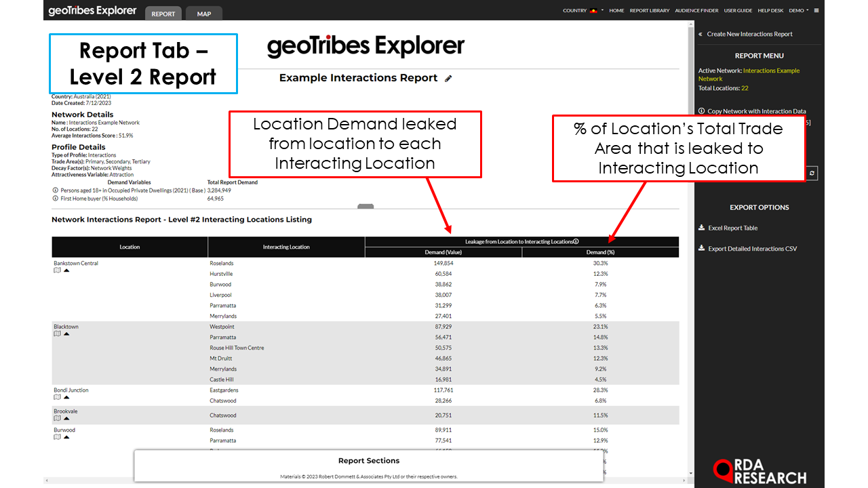Collapse sidebar using double-chevron icon

[701, 34]
